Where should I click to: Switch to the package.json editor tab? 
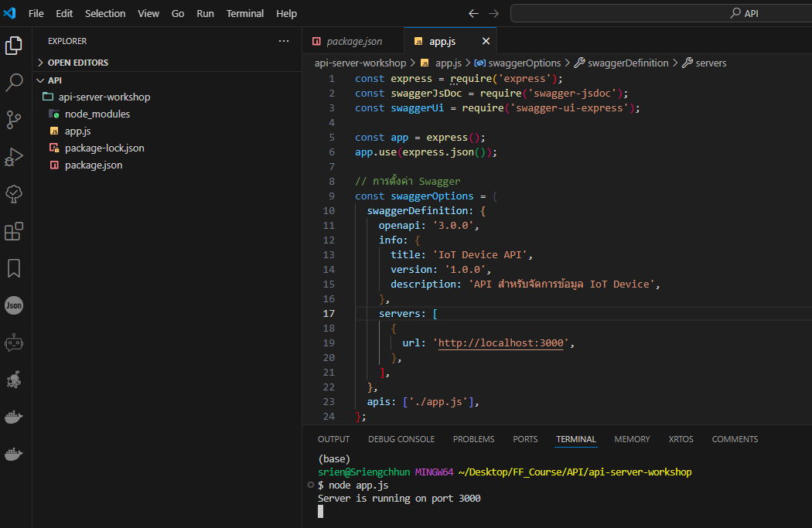pos(353,42)
